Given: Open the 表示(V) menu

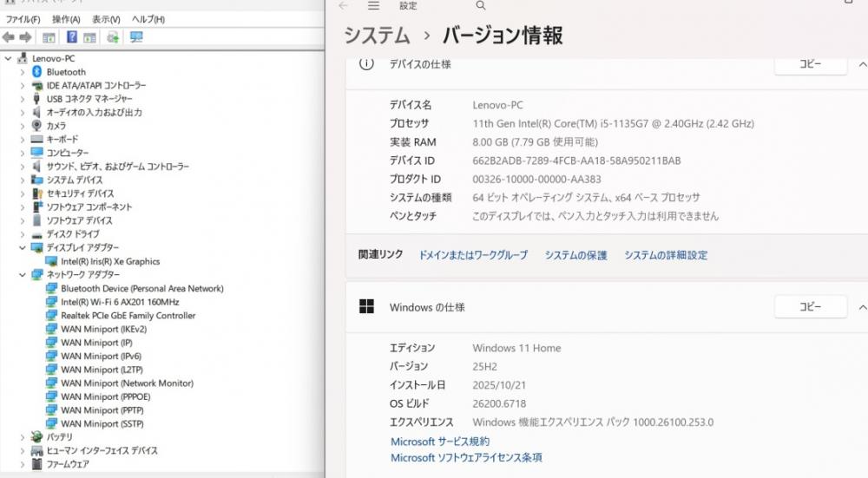Looking at the screenshot, I should [106, 19].
